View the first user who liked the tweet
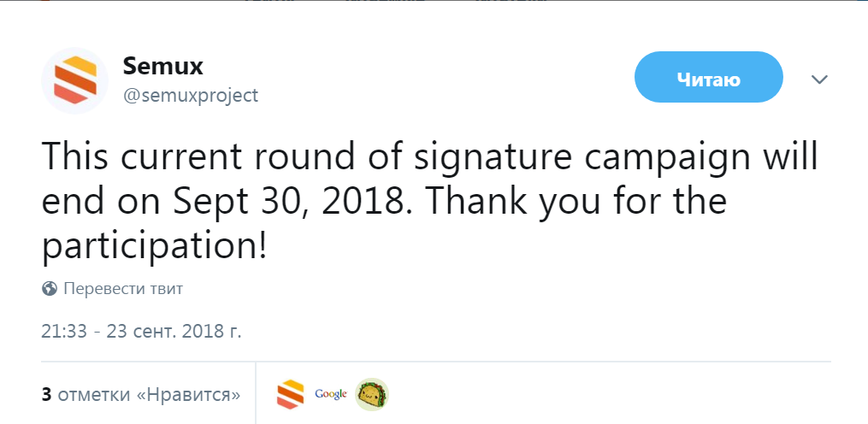 click(x=290, y=394)
